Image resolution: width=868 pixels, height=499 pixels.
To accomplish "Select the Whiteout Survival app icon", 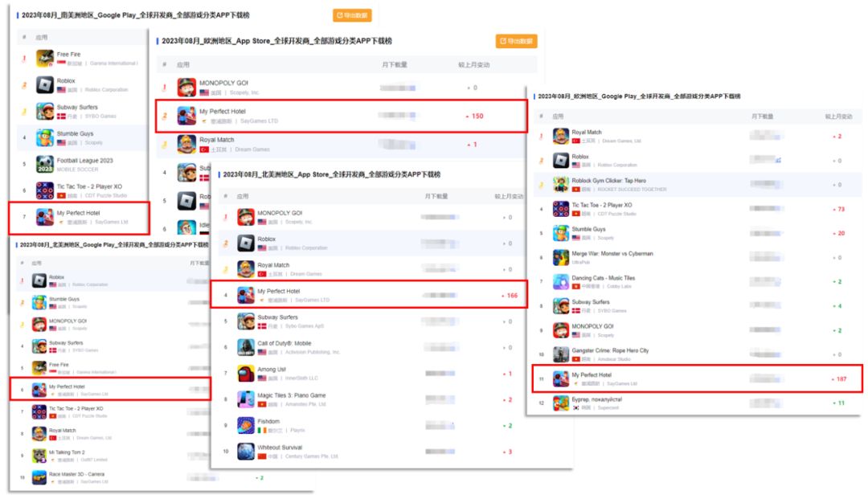I will [246, 452].
